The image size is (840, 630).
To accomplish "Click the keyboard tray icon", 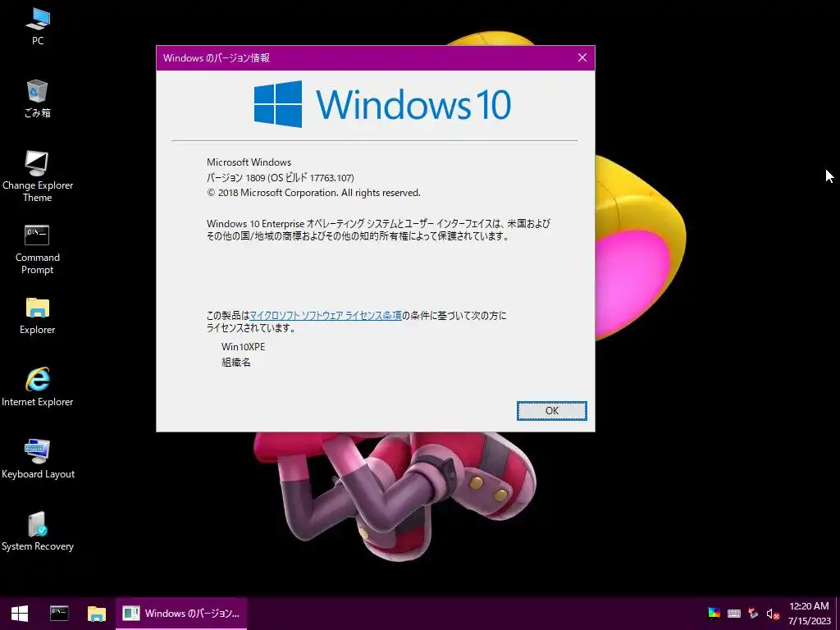I will [734, 614].
